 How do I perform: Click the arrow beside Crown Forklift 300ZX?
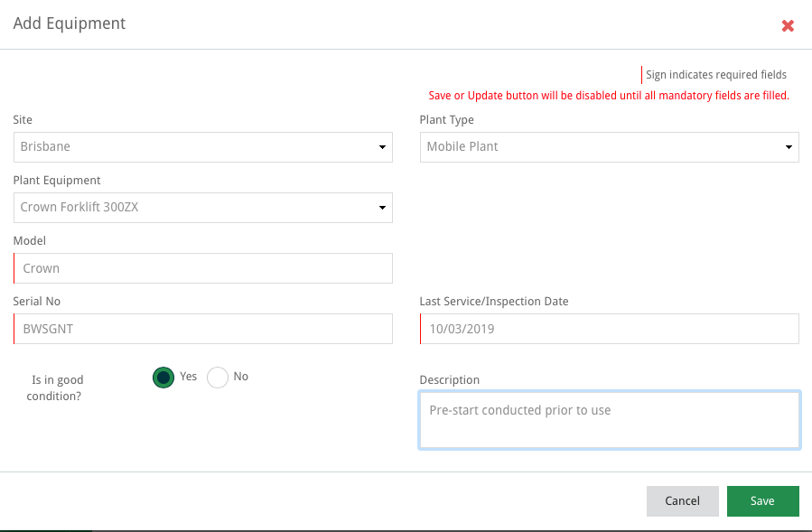pyautogui.click(x=381, y=208)
